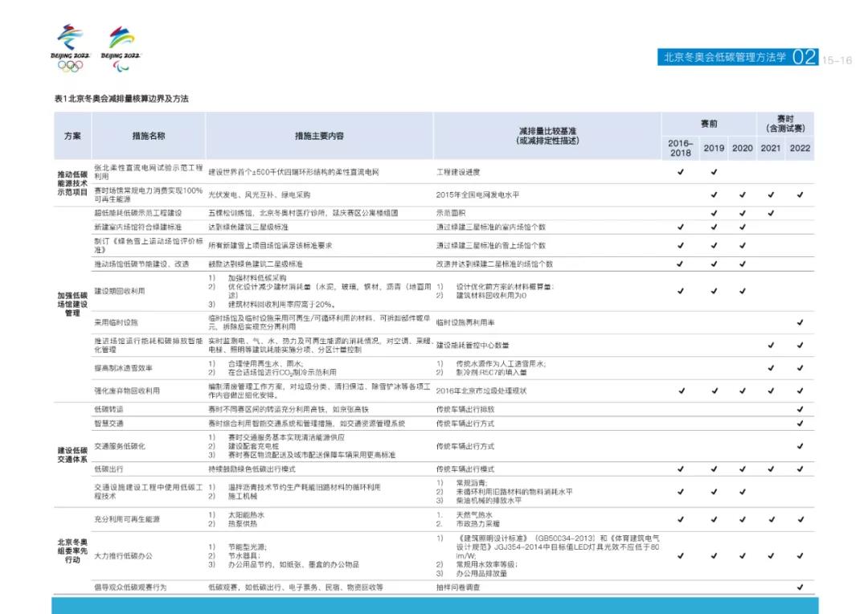Click the '2020' year header
The height and width of the screenshot is (614, 868).
tap(743, 148)
